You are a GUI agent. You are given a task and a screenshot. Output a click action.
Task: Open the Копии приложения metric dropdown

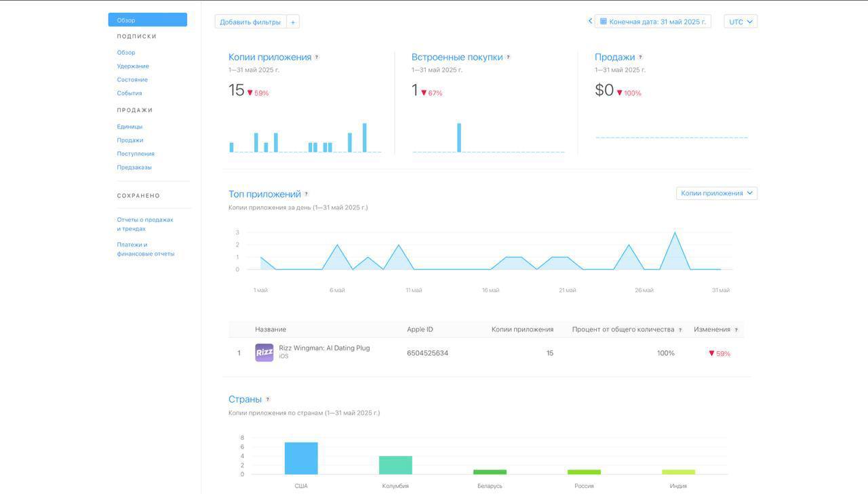click(x=716, y=193)
